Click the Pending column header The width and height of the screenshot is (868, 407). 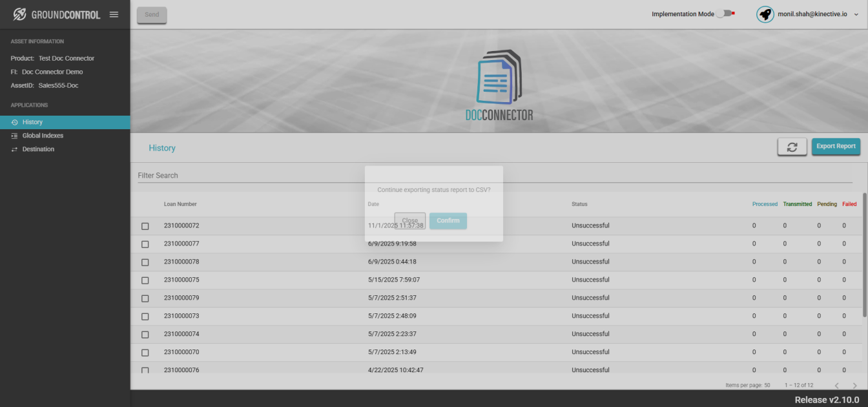pos(827,204)
